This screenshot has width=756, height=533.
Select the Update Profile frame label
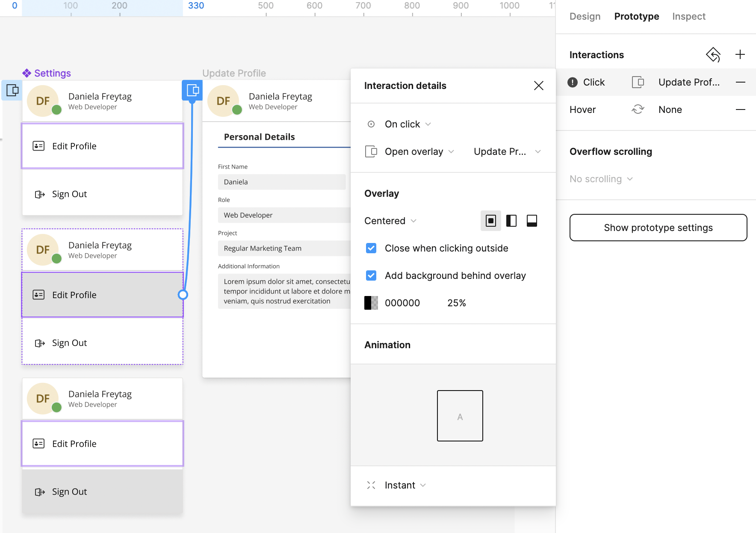tap(234, 73)
